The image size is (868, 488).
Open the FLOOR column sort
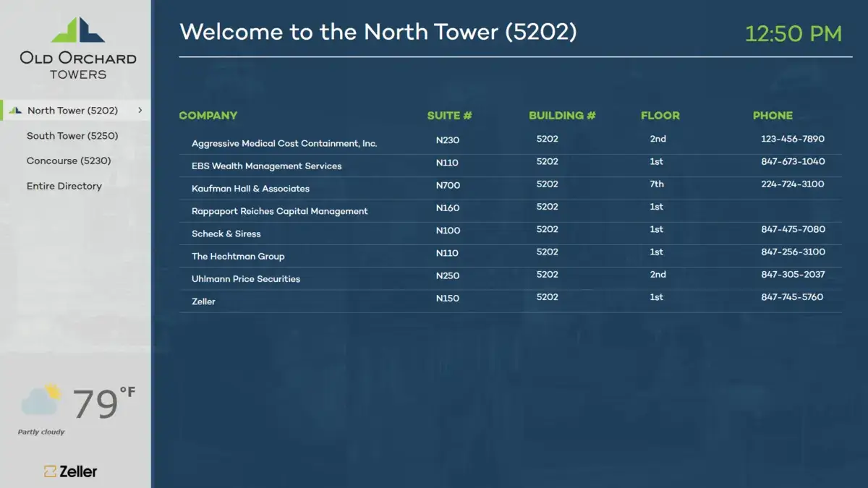pyautogui.click(x=660, y=115)
